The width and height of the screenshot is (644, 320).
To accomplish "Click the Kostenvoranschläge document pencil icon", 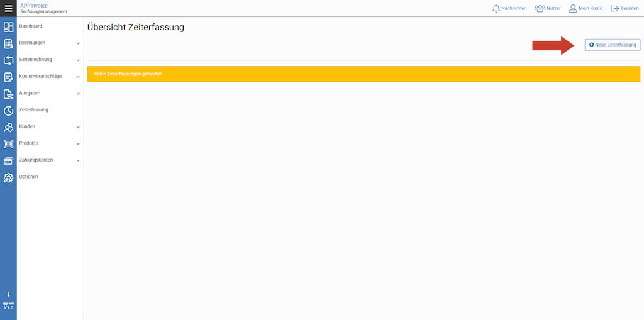I will click(8, 77).
